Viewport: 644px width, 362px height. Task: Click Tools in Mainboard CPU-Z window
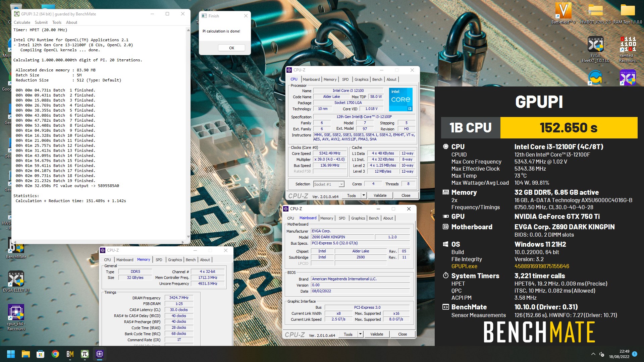(348, 334)
